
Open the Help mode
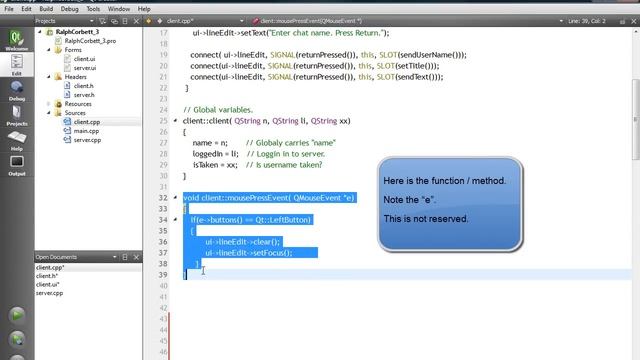17,140
